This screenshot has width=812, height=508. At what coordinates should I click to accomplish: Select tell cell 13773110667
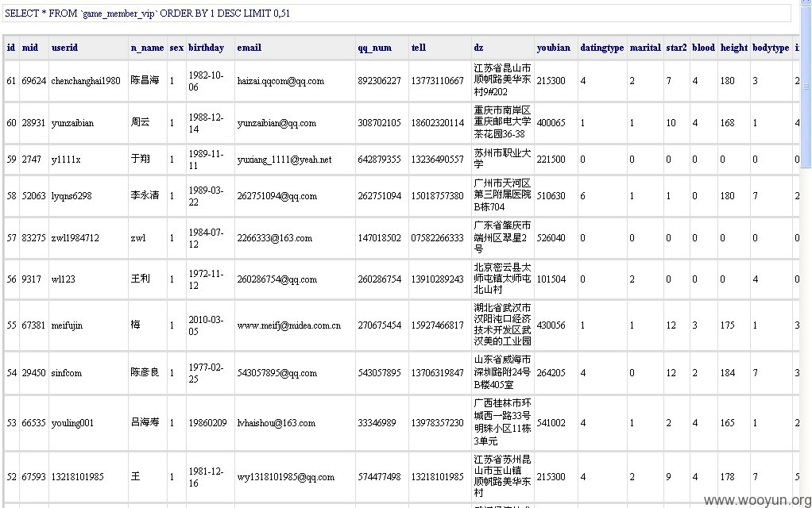438,81
